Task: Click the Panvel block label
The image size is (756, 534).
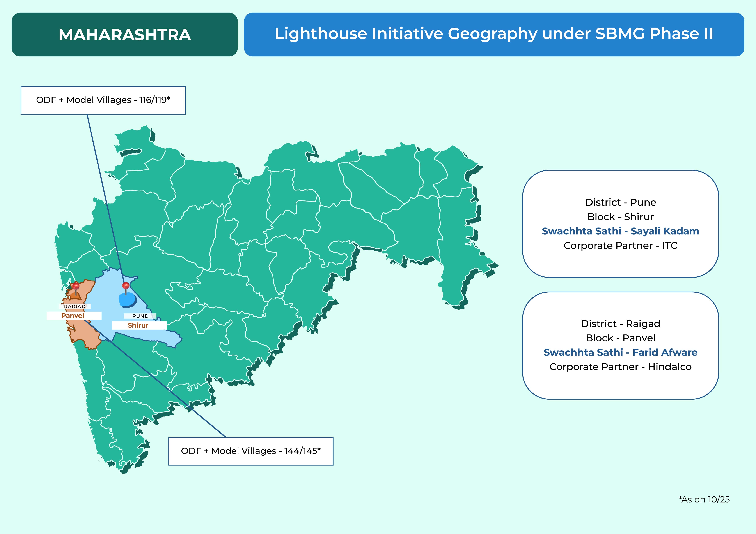Action: (x=73, y=316)
